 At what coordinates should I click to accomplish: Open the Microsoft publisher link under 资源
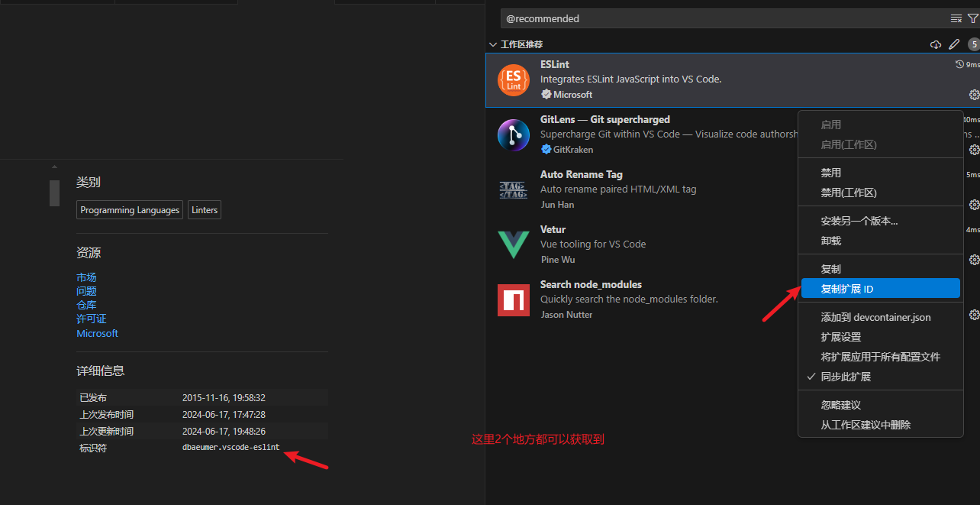coord(98,333)
